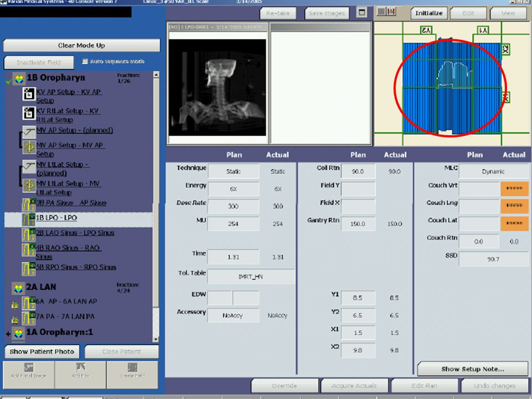Viewport: 532px width, 399px height.
Task: Select the KV AP Setup tree link
Action: (x=69, y=96)
